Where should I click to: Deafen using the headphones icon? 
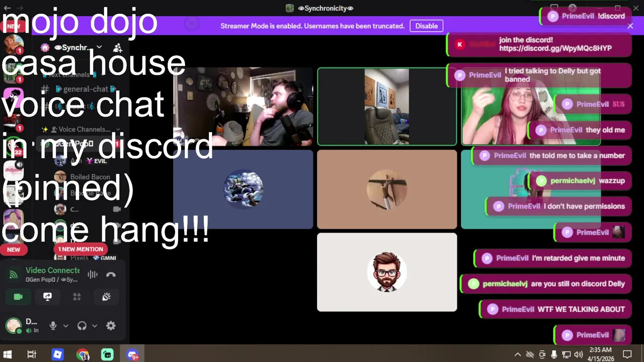(x=82, y=326)
